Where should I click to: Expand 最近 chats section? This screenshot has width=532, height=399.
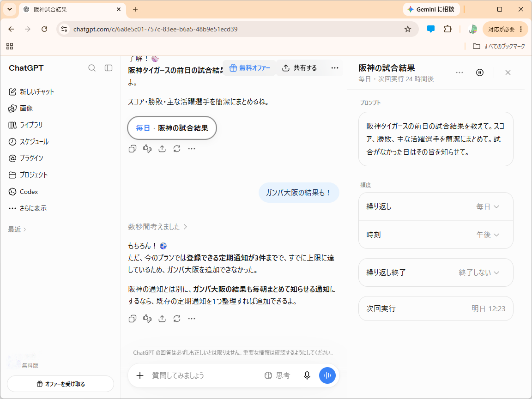pyautogui.click(x=17, y=230)
